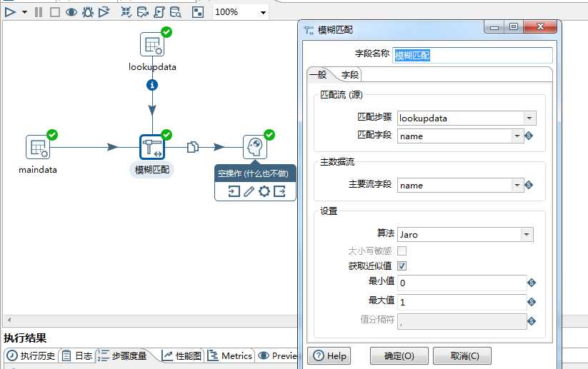Toggle the 大小写敏感 checkbox
This screenshot has width=588, height=369.
click(x=402, y=251)
